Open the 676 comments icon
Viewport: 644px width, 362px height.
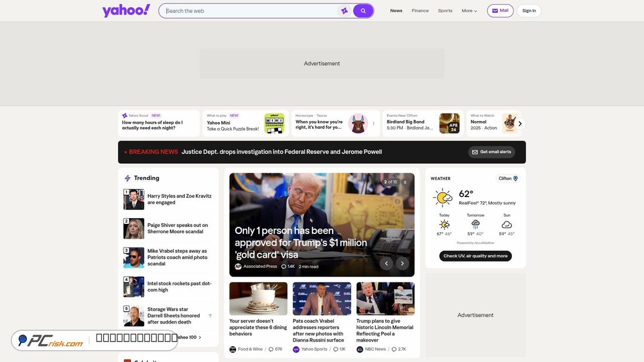point(270,349)
